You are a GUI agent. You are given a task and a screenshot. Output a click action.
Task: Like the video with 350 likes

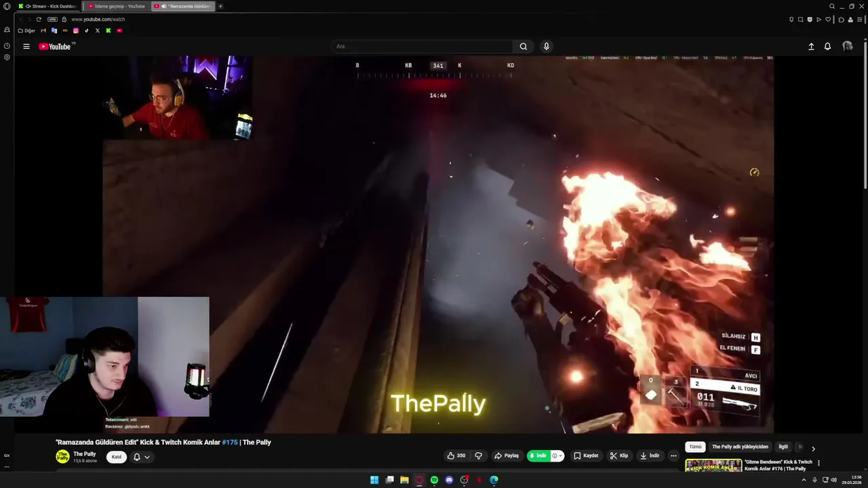pyautogui.click(x=456, y=455)
